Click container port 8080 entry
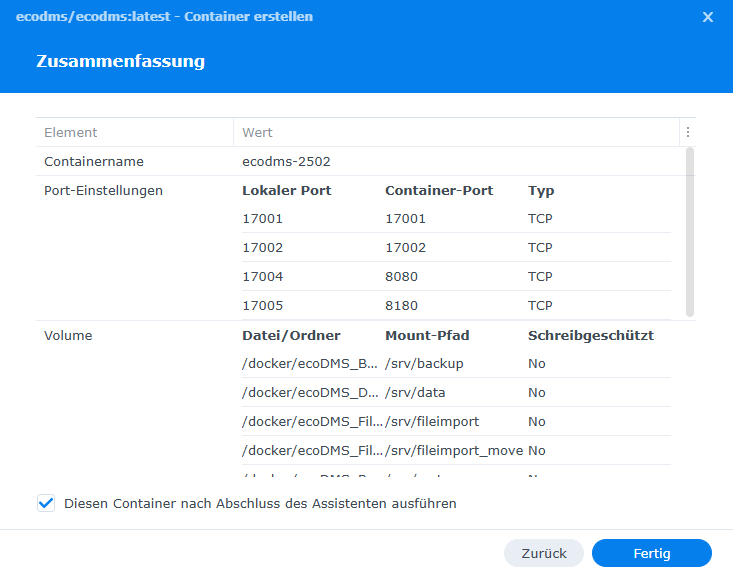Screen dimensions: 733x576 point(401,277)
